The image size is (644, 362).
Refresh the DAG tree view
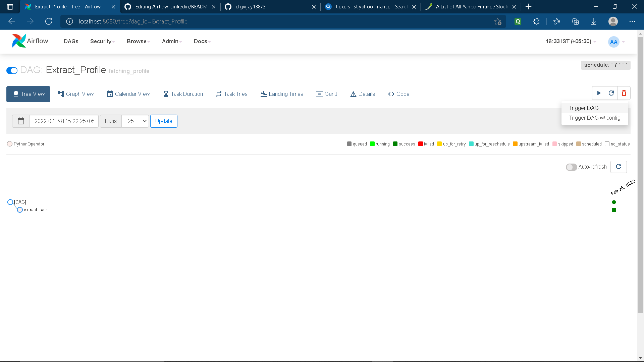click(619, 167)
